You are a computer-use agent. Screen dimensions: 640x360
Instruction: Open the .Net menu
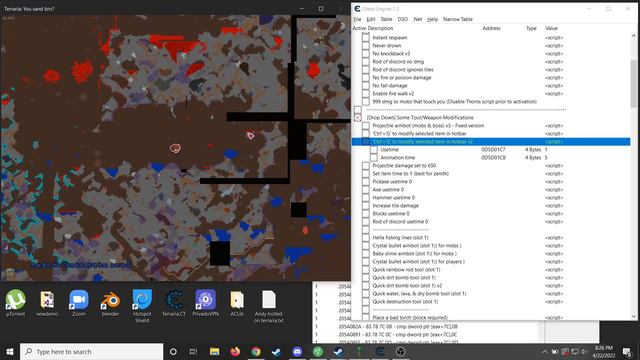pos(418,19)
